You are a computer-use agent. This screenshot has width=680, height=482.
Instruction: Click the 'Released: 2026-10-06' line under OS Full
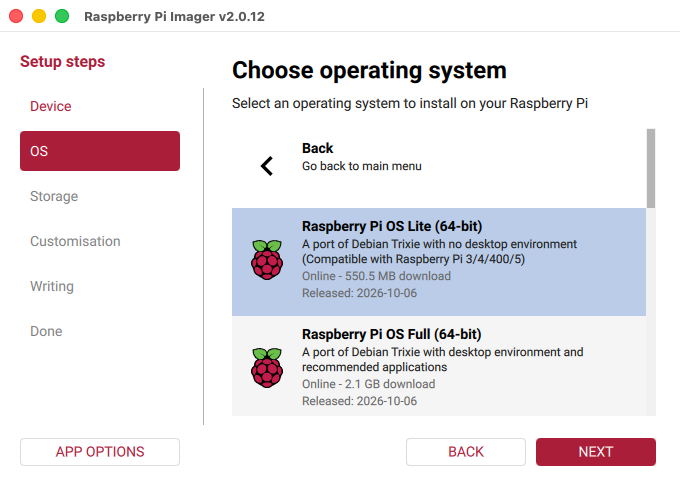click(360, 401)
